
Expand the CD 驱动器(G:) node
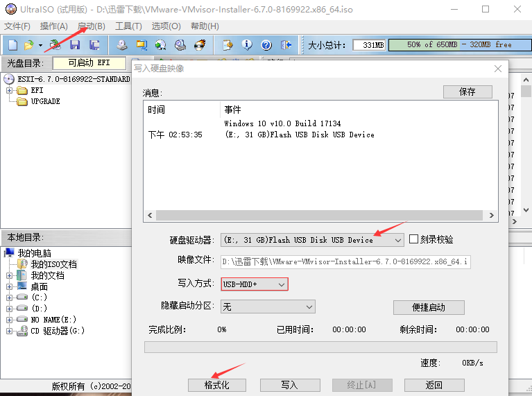coord(9,331)
